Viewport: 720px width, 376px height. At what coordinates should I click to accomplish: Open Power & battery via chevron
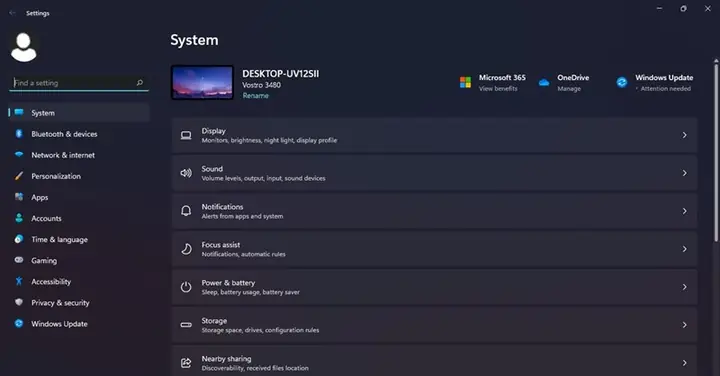coord(684,287)
